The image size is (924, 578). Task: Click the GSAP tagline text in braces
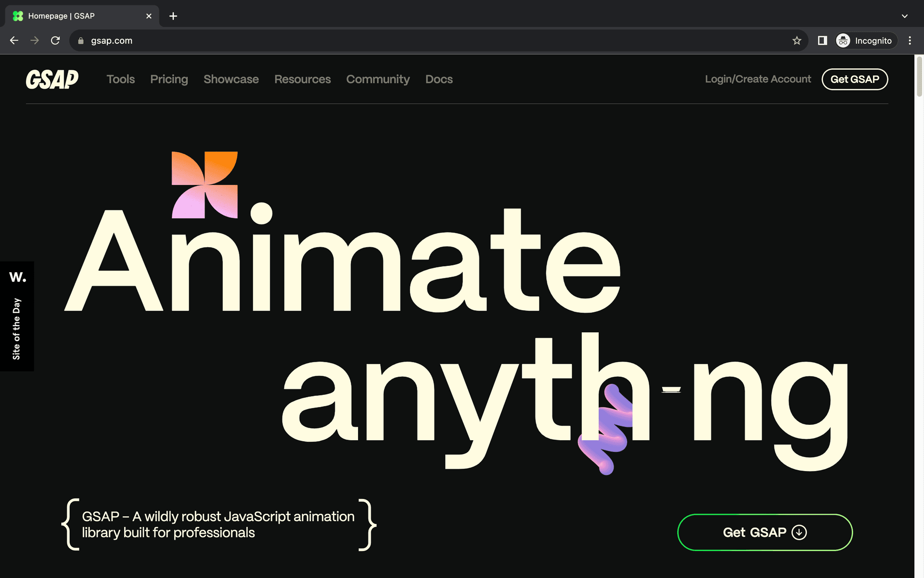pos(218,525)
